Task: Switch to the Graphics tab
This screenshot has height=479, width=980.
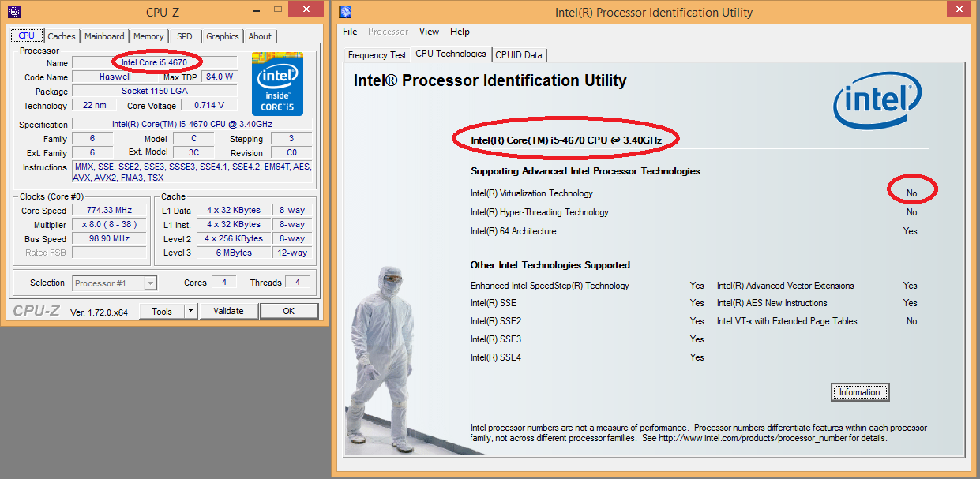Action: click(223, 36)
